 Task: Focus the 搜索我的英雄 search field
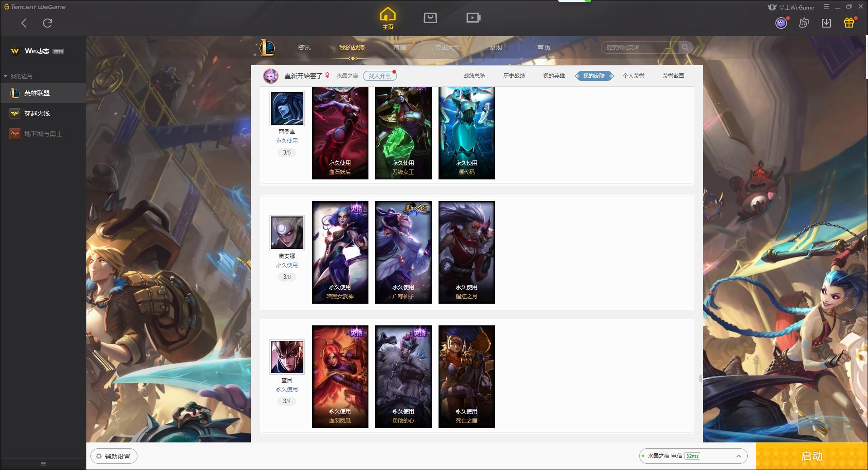tap(639, 47)
